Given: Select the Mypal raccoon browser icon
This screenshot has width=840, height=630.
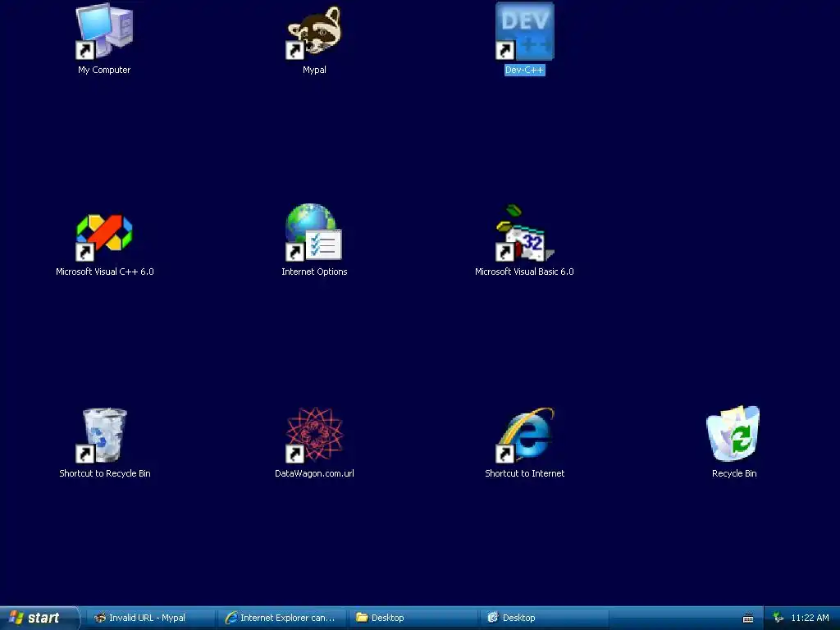Looking at the screenshot, I should point(314,32).
